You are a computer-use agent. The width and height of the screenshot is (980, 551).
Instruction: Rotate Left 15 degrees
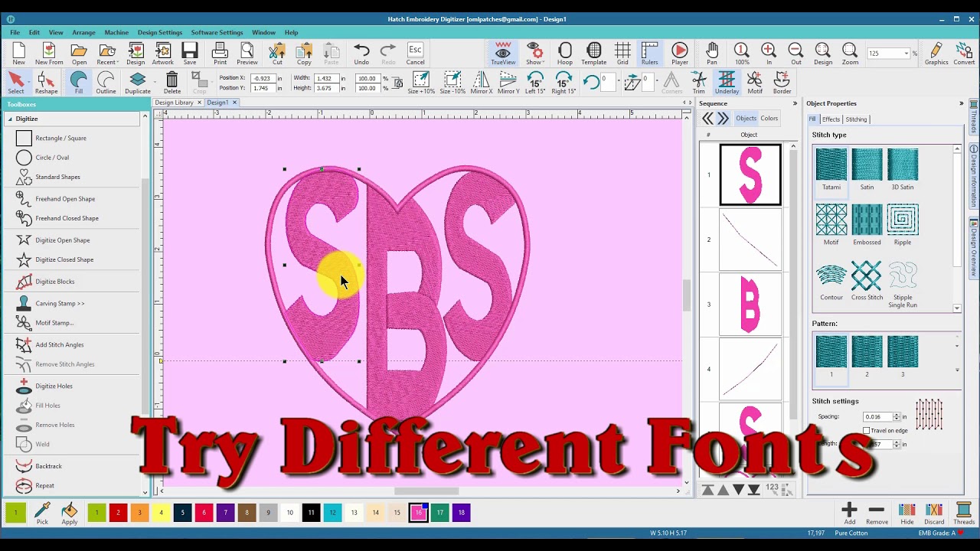click(535, 83)
